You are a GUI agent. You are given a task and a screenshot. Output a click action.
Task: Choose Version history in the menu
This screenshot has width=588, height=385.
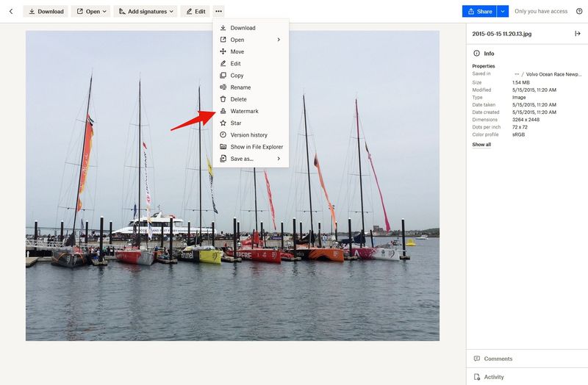point(248,135)
